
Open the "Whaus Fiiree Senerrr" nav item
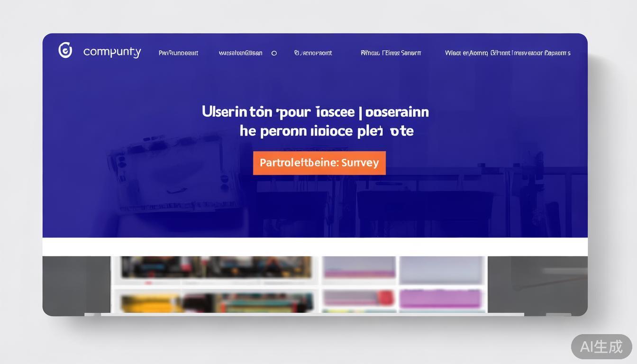click(391, 53)
